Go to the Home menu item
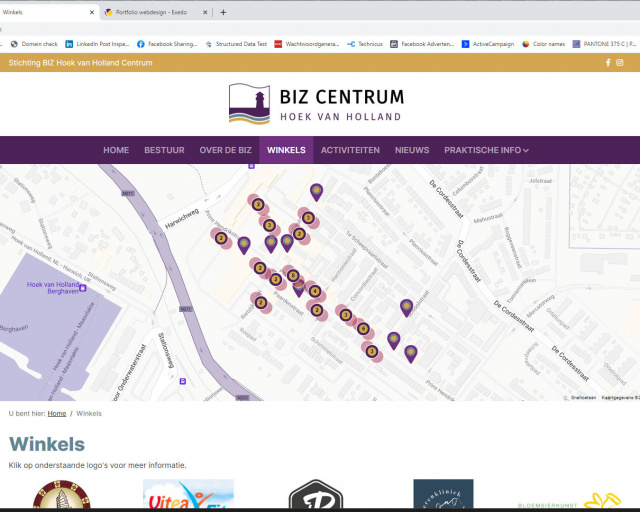 (x=116, y=150)
